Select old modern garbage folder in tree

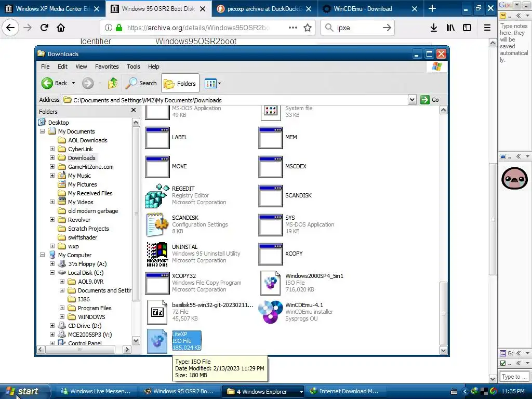93,211
